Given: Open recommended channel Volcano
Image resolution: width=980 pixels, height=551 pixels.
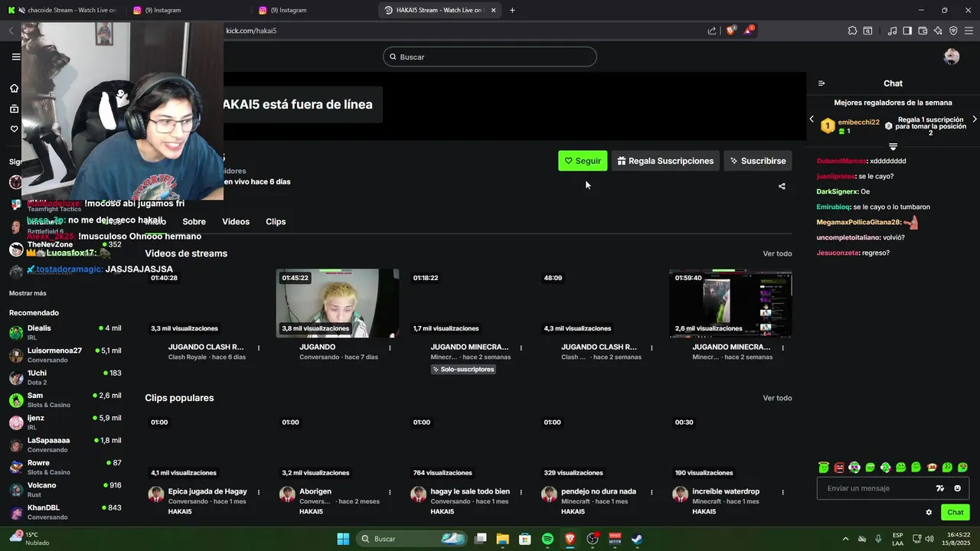Looking at the screenshot, I should (x=65, y=490).
